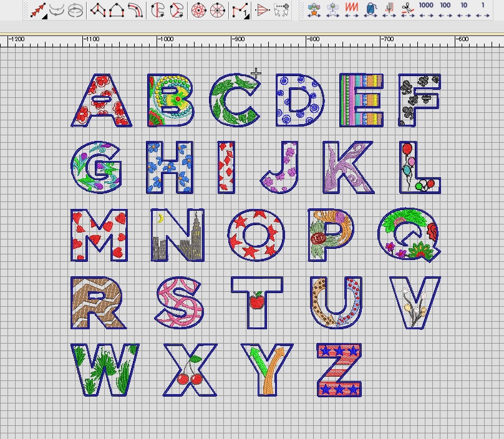The height and width of the screenshot is (439, 504).
Task: Click the grayed circular arrows tool
Action: [x=76, y=10]
